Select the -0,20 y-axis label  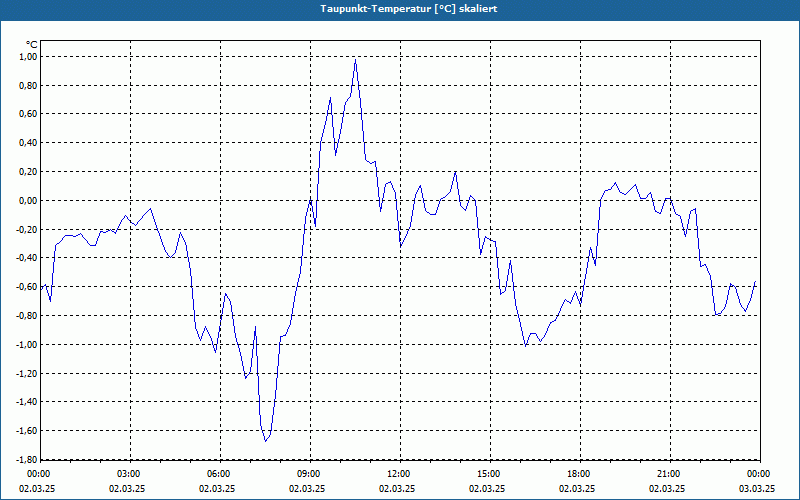pyautogui.click(x=28, y=229)
